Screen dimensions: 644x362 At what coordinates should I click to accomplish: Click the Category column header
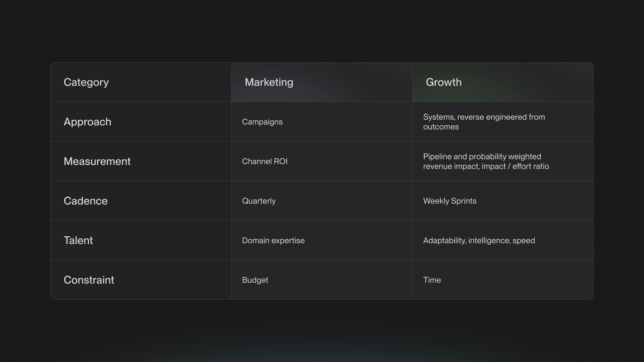86,82
